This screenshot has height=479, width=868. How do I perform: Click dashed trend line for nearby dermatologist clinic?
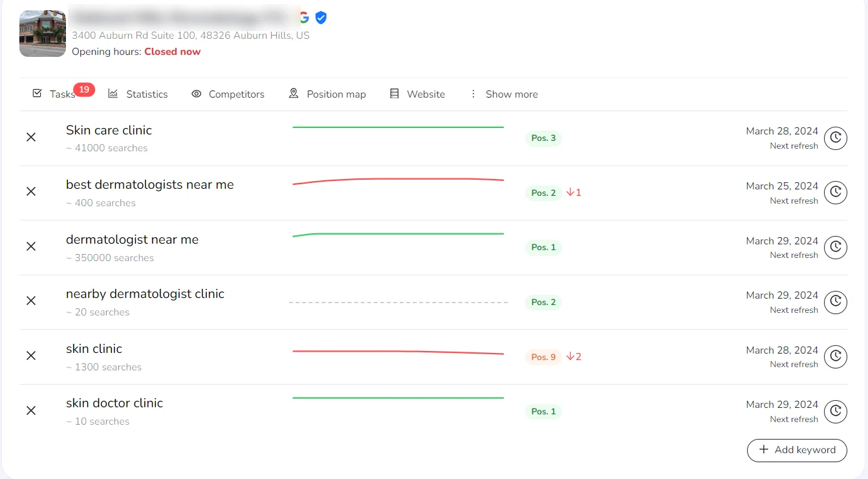coord(398,302)
